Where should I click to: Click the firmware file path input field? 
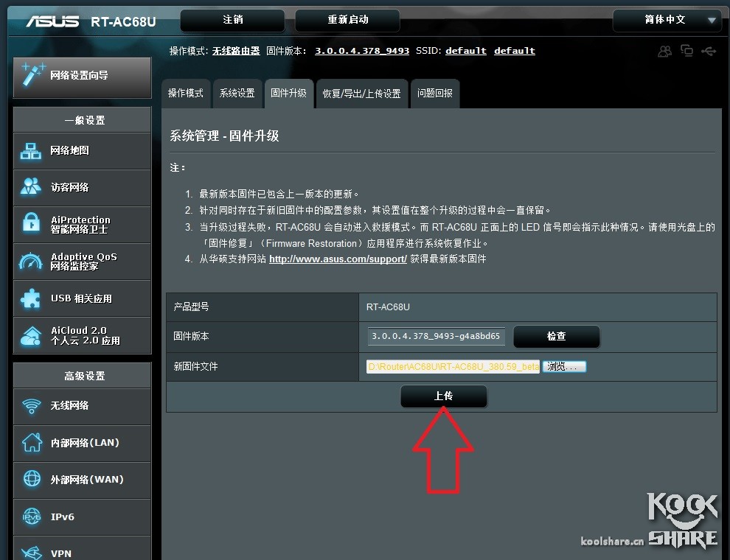click(x=435, y=365)
